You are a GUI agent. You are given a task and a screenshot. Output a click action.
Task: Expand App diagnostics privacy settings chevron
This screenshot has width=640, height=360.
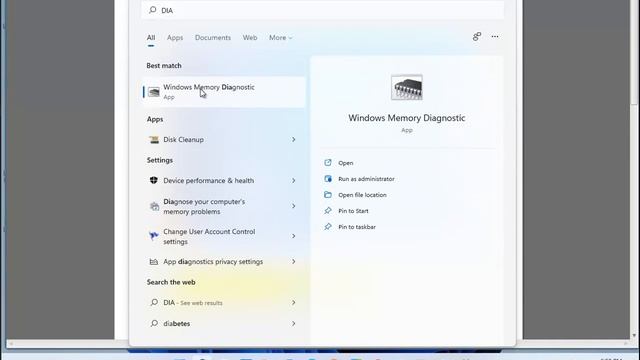click(293, 262)
